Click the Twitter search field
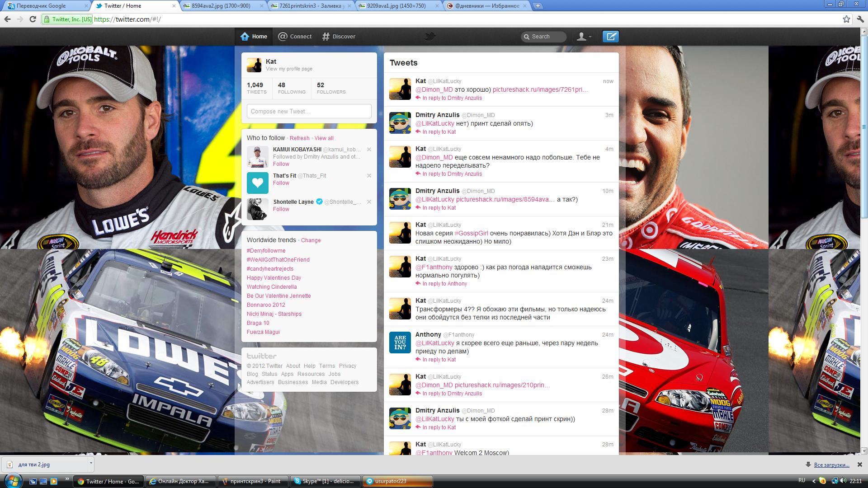 click(x=544, y=37)
